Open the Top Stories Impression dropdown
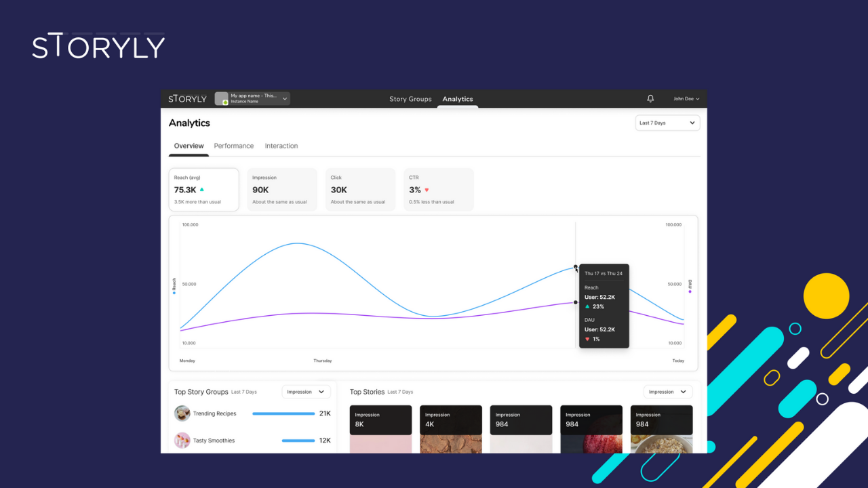Viewport: 868px width, 488px height. pos(667,392)
